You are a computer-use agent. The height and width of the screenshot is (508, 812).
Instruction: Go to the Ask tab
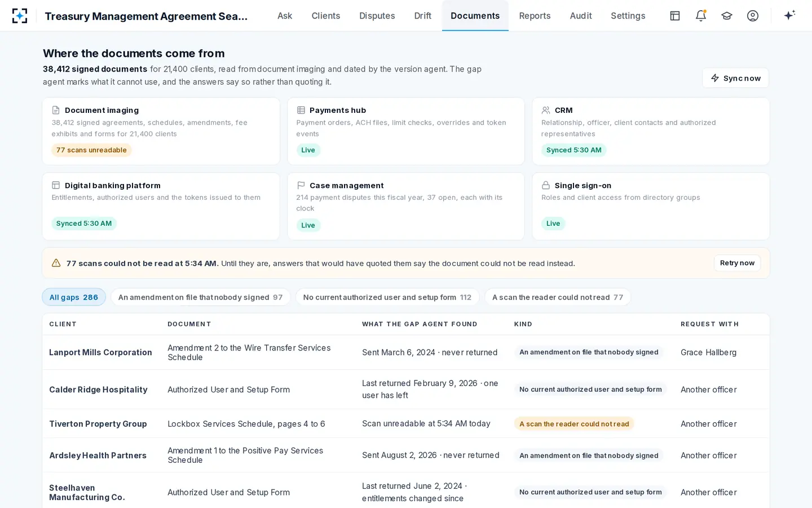pos(285,16)
